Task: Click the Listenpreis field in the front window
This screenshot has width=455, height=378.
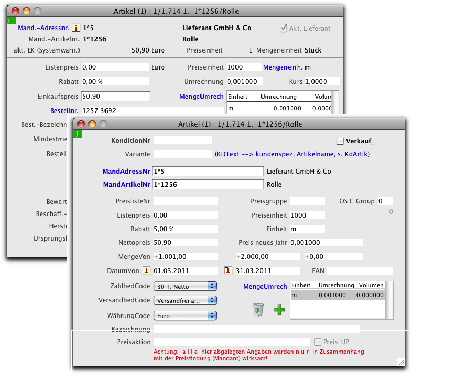Action: point(186,215)
